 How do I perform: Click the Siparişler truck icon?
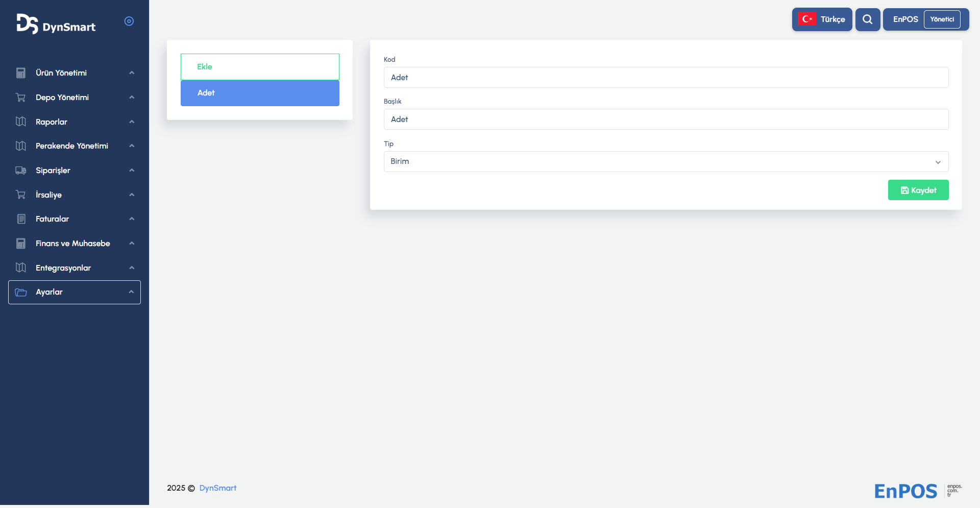[x=21, y=171]
